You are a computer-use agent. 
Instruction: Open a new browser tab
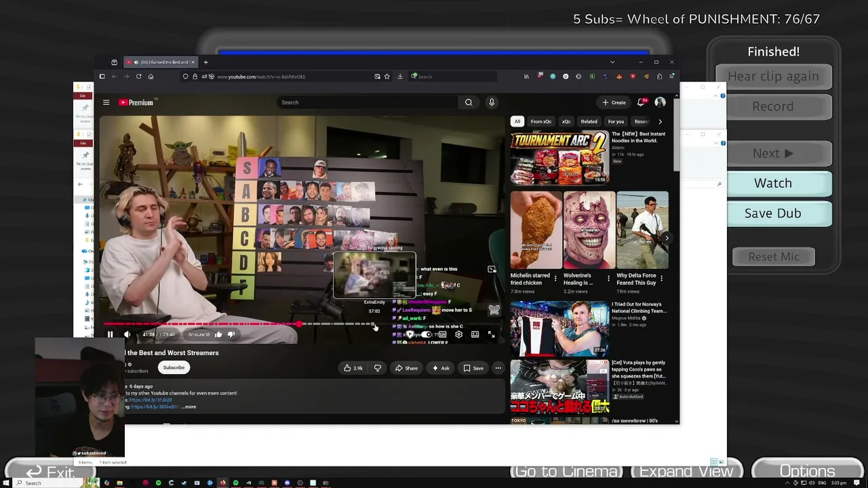(205, 62)
